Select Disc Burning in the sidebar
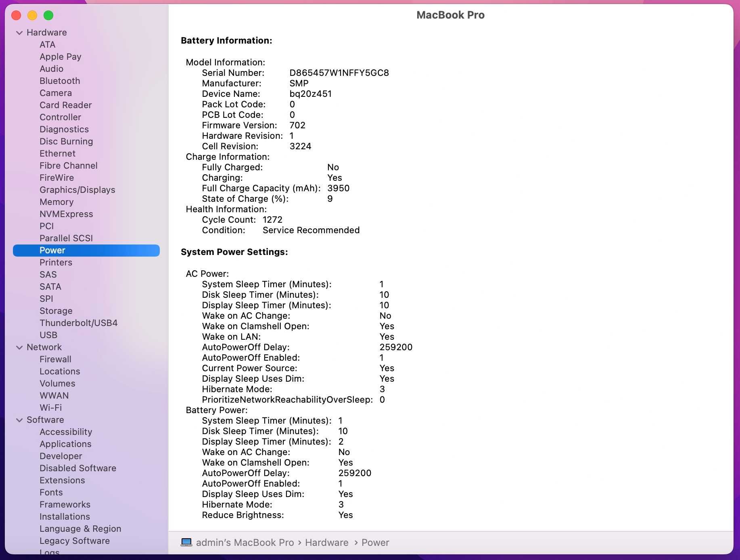Viewport: 740px width, 560px height. (66, 142)
